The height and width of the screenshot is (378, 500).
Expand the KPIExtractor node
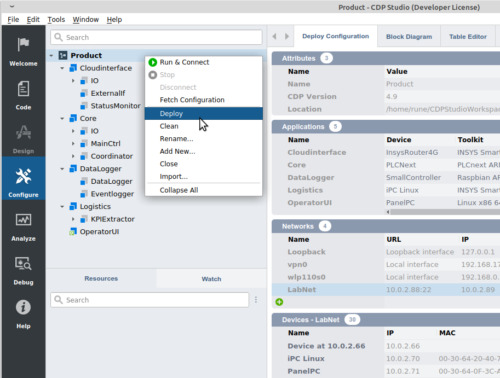[x=73, y=219]
